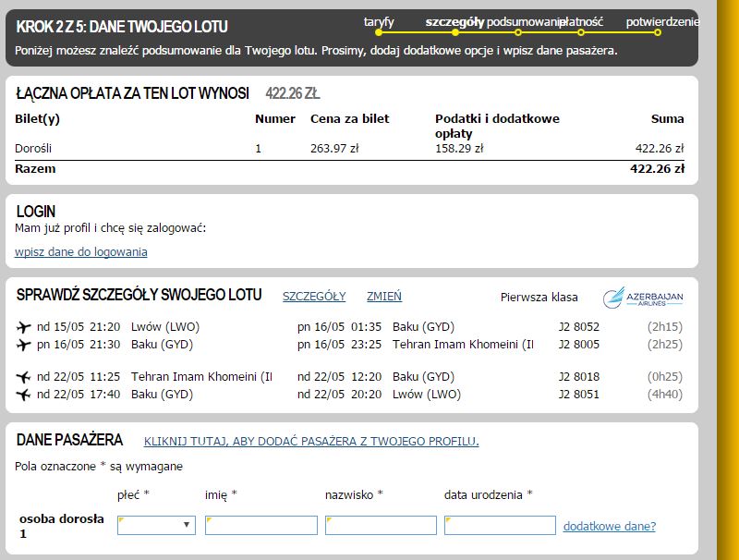Click the total price 422.26 ZŁ heading

coord(293,93)
